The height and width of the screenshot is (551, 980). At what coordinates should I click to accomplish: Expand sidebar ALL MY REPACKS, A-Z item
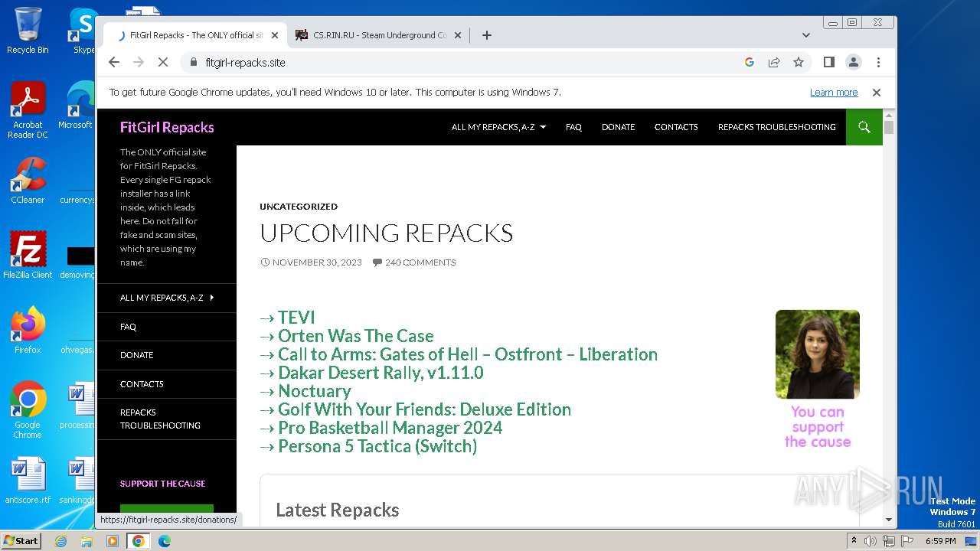pyautogui.click(x=167, y=298)
